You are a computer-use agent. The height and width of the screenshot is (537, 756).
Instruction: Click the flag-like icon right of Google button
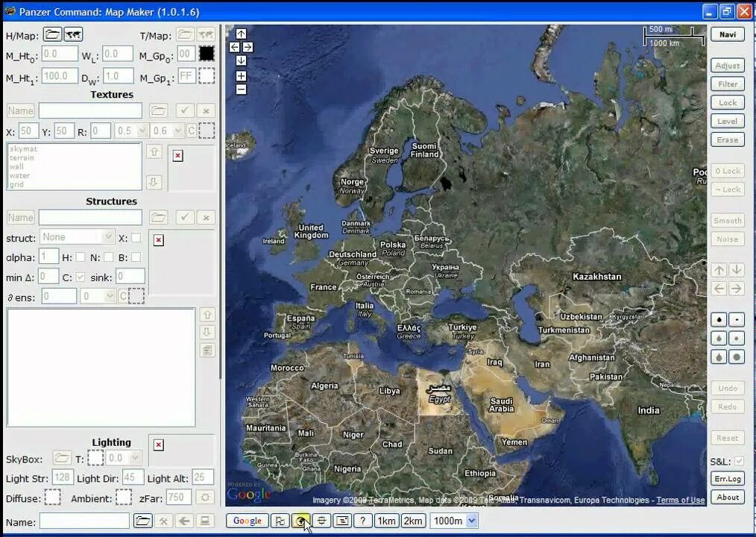click(x=280, y=521)
